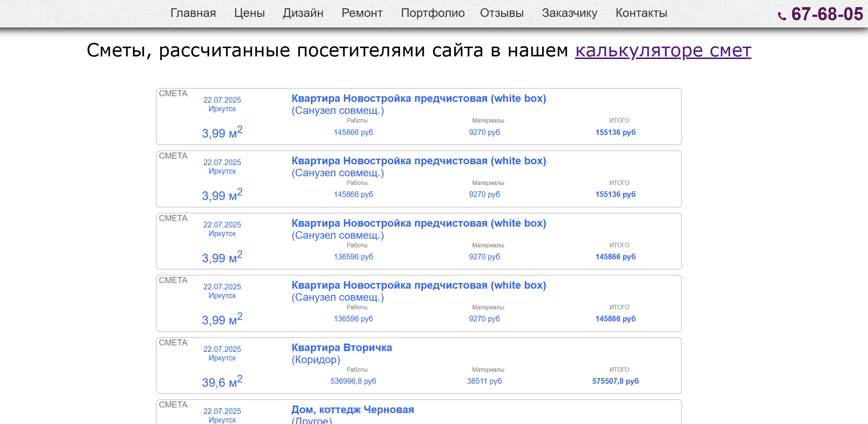Screen dimensions: 868x424
Task: Go to the Контакты page
Action: click(641, 13)
